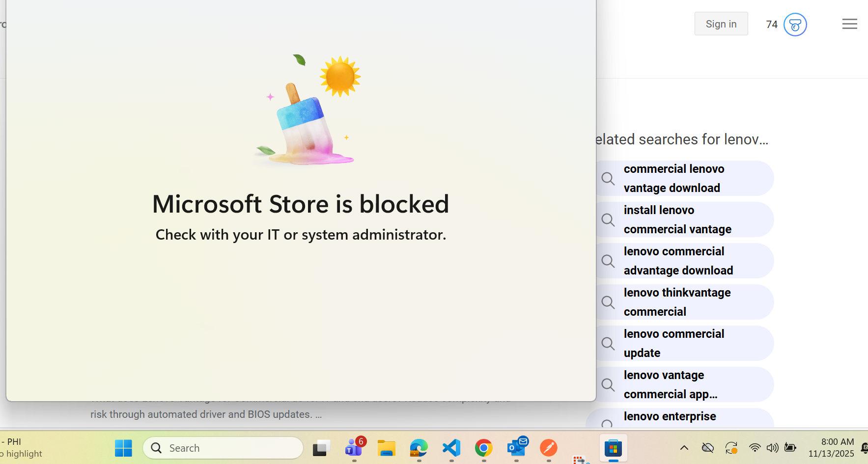
Task: Open the Microsoft Rewards icon
Action: click(795, 25)
